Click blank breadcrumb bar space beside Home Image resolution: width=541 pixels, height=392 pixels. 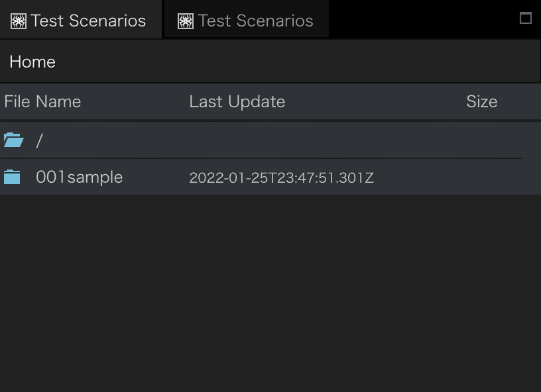[x=297, y=62]
